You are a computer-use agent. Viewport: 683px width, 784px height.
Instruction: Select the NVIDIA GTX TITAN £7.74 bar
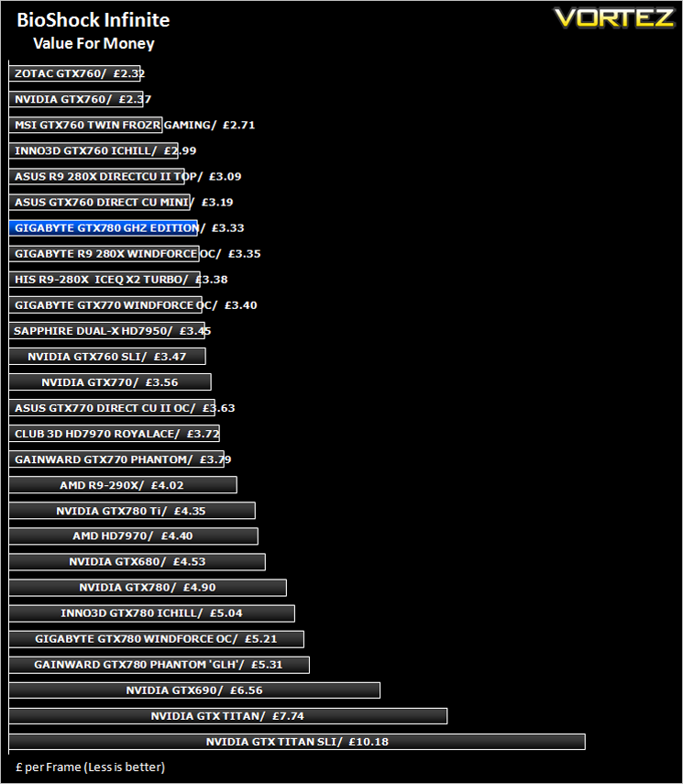tap(228, 716)
